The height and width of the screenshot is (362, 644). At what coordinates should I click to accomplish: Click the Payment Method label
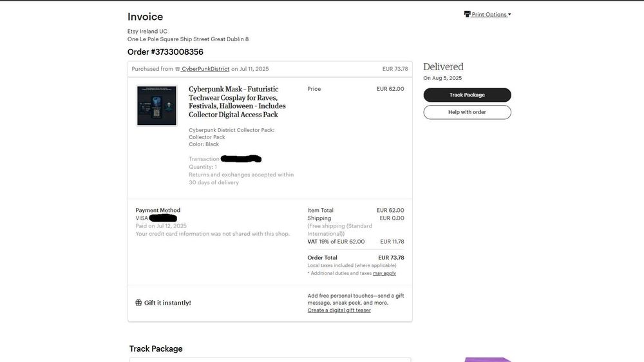coord(158,211)
